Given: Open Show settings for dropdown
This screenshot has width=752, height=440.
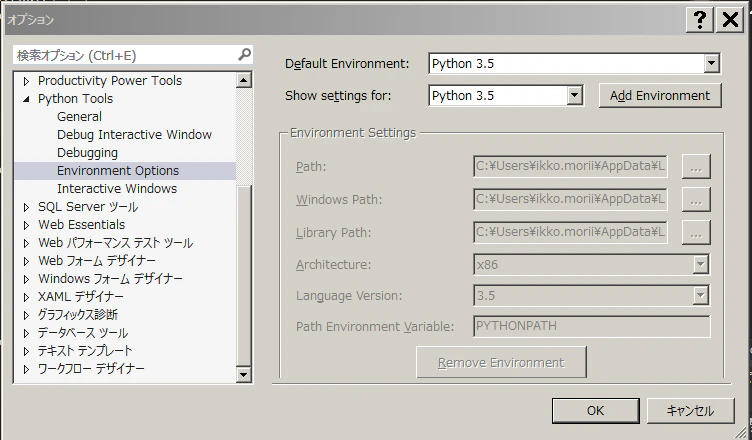Looking at the screenshot, I should 575,95.
